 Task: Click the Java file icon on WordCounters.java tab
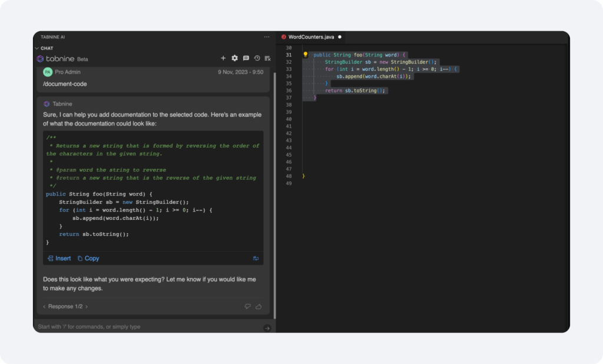pyautogui.click(x=284, y=37)
